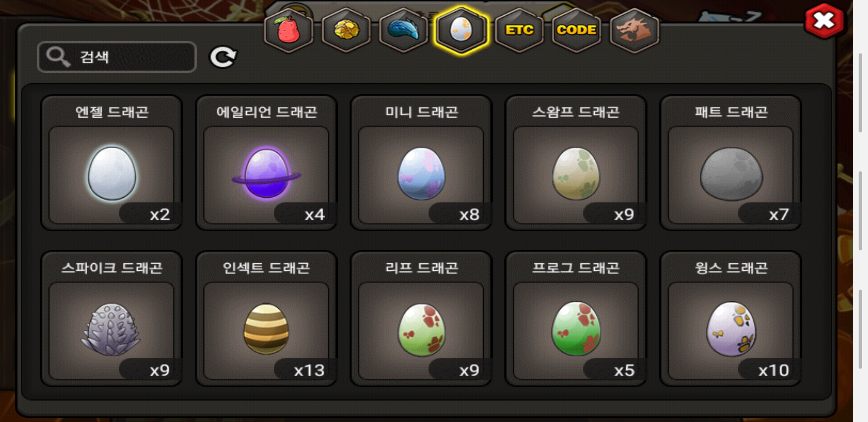Click the 검색 search input field
The image size is (868, 422).
[117, 57]
